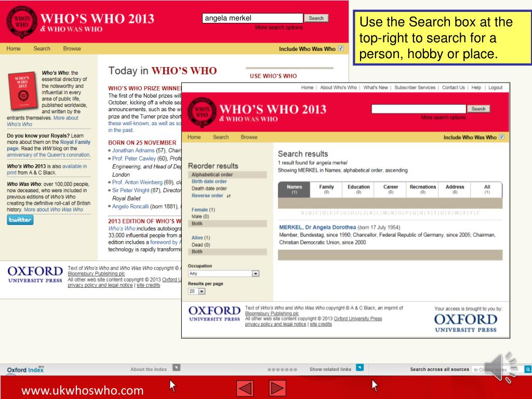Click the Search button beside angela merkel
The height and width of the screenshot is (399, 532).
point(316,18)
